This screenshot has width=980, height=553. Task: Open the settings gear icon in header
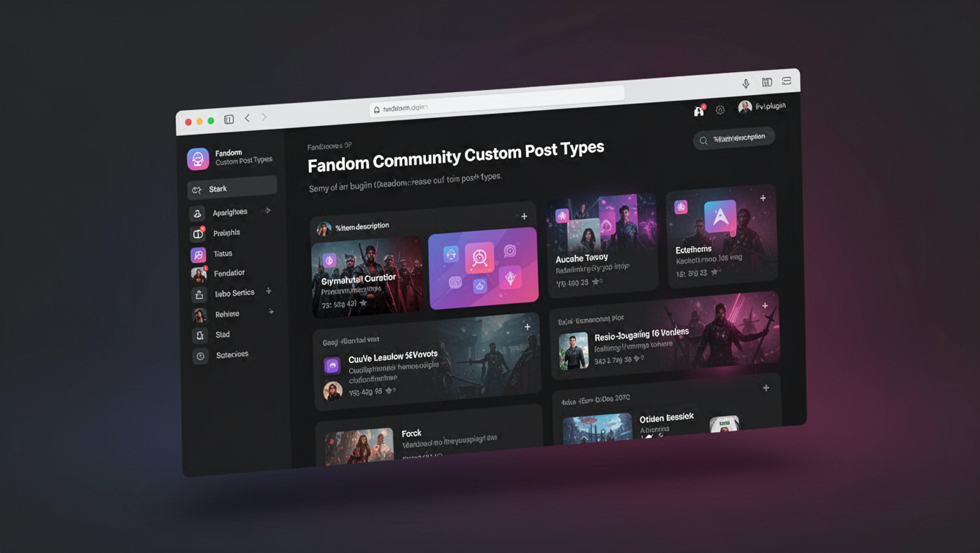point(721,110)
